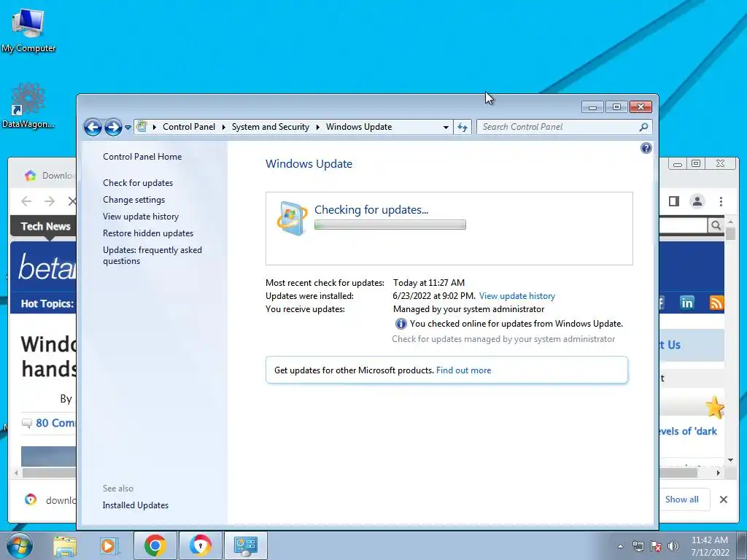Click browser profile avatar icon
The image size is (747, 560).
[x=697, y=201]
